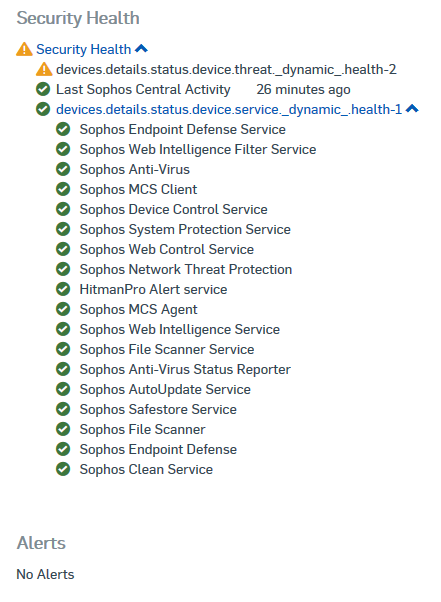Collapse the Security Health section chevron

click(142, 49)
